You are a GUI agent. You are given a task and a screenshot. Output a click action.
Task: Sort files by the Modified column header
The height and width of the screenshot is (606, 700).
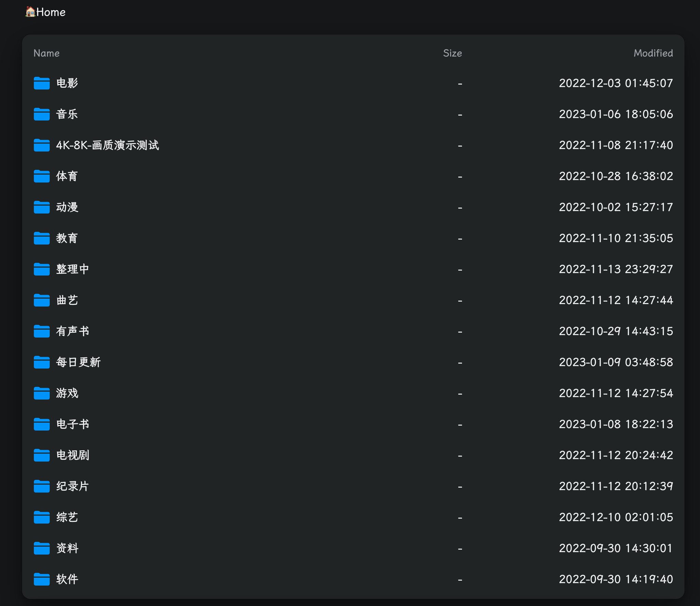point(653,53)
